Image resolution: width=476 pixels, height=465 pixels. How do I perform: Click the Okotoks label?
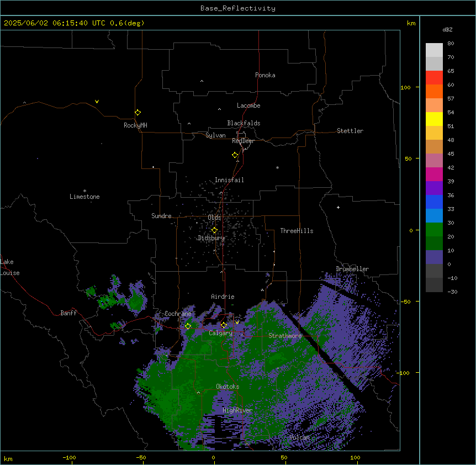pyautogui.click(x=228, y=387)
